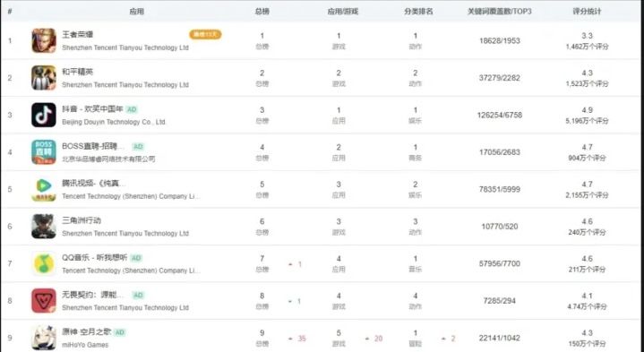Image resolution: width=644 pixels, height=352 pixels.
Task: Open the 腾讯视频 app icon
Action: click(x=44, y=189)
